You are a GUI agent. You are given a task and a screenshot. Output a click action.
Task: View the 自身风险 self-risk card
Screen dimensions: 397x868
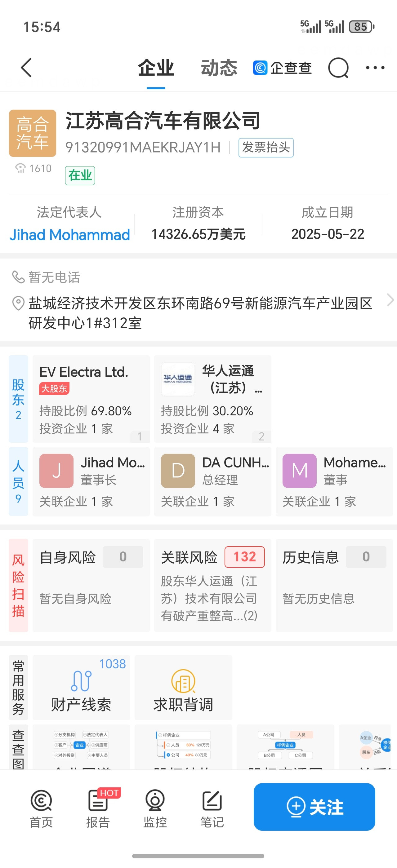(x=91, y=585)
